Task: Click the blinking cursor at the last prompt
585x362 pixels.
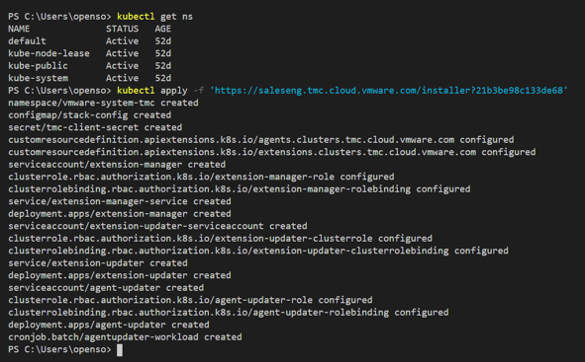Action: point(120,350)
